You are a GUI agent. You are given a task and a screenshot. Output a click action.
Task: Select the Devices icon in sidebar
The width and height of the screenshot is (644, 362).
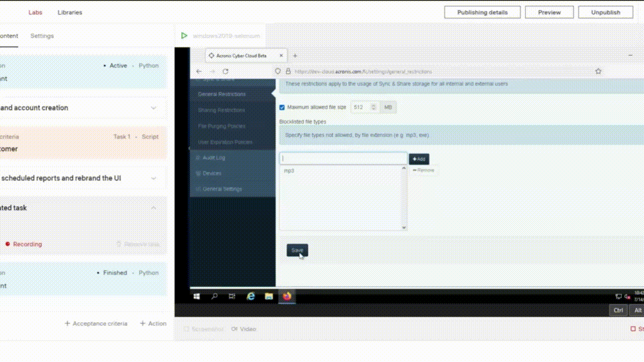point(198,173)
